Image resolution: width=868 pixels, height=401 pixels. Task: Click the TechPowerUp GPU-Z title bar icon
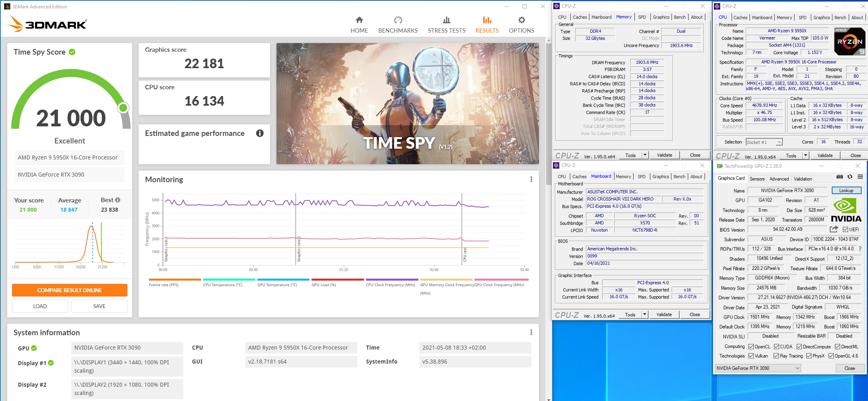coord(719,166)
